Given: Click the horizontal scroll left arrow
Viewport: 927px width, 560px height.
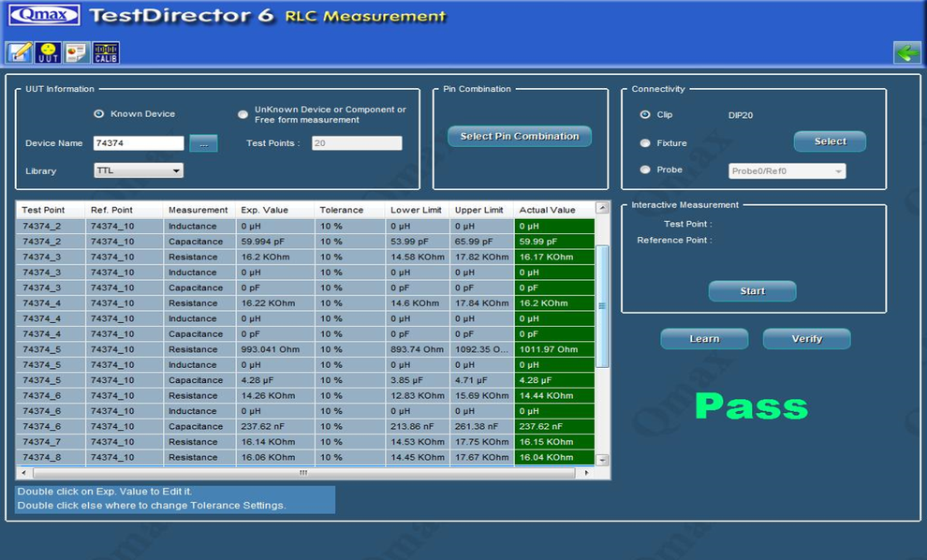Looking at the screenshot, I should 23,473.
